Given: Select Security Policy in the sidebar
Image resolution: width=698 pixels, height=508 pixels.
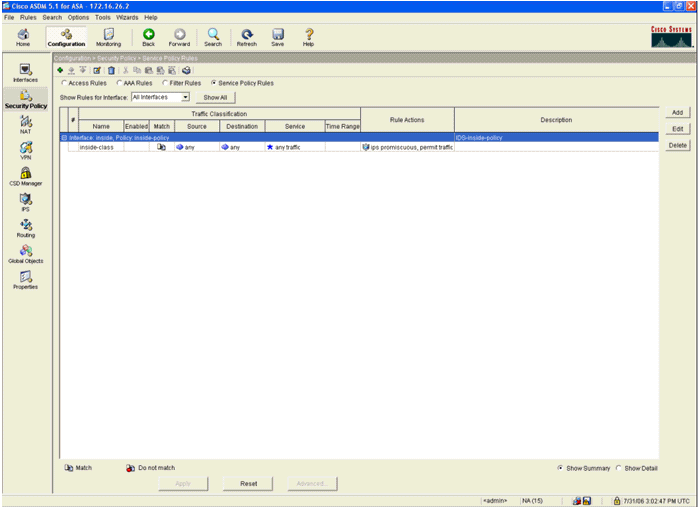Looking at the screenshot, I should tap(26, 99).
